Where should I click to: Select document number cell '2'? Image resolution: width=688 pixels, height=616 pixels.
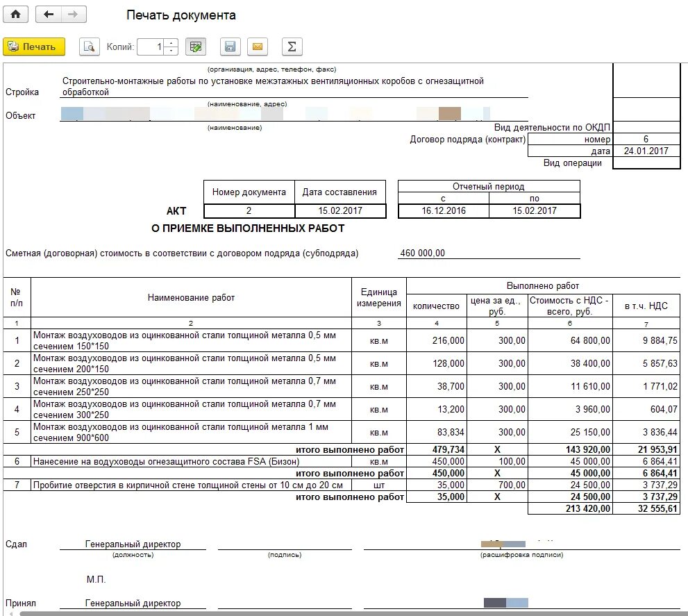click(x=249, y=210)
